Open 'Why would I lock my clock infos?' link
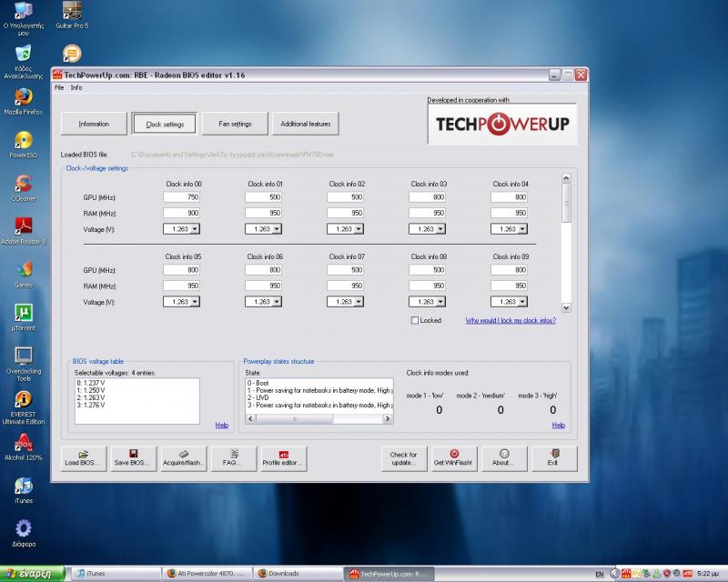The image size is (728, 582). tap(511, 320)
